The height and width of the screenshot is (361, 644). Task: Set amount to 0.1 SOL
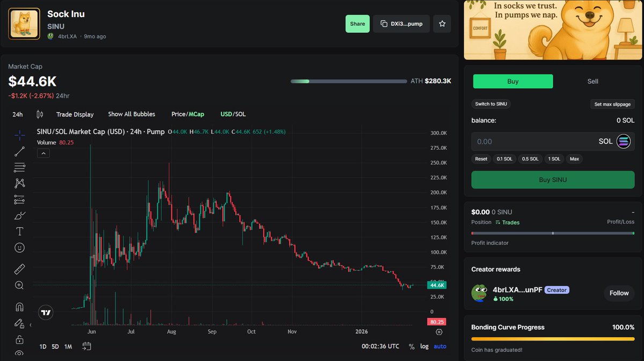point(504,159)
